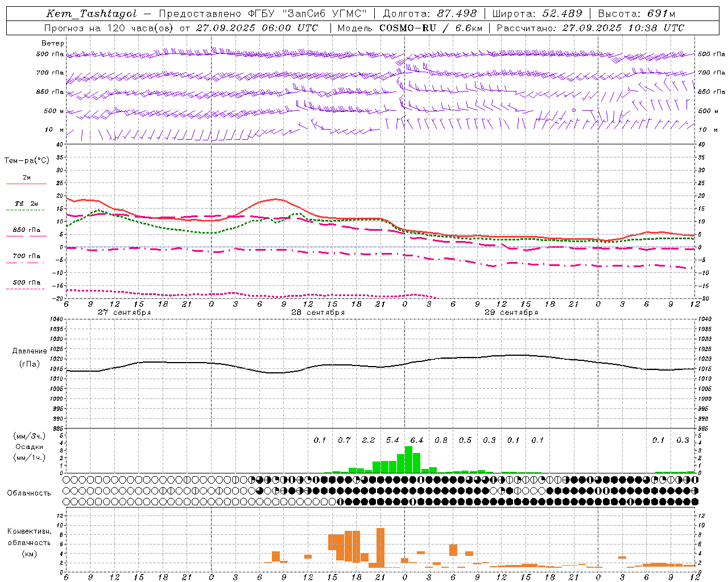Click the Ветер panel label
728x582 pixels.
(x=53, y=43)
